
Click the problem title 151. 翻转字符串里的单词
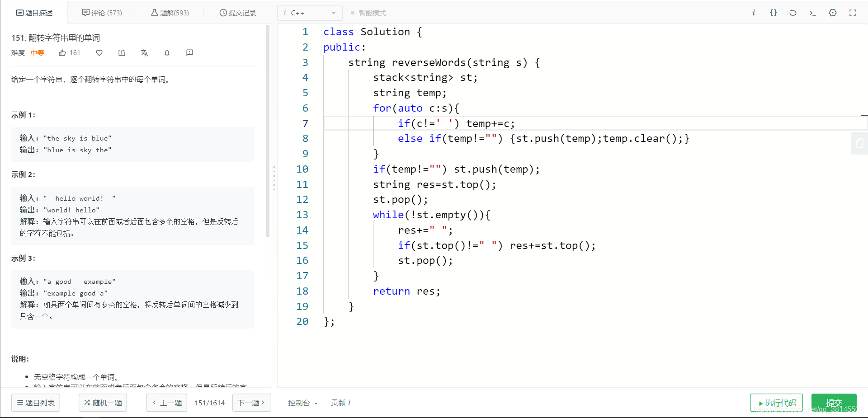tap(56, 38)
